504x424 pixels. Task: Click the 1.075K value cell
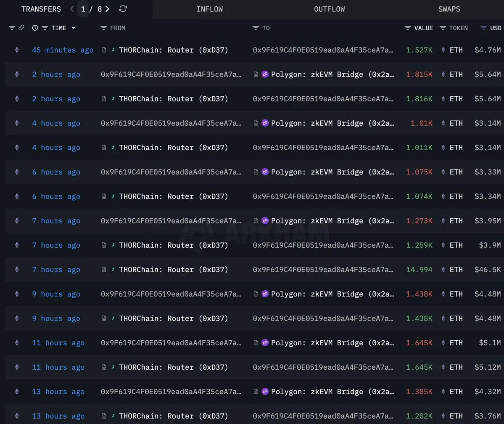click(419, 172)
